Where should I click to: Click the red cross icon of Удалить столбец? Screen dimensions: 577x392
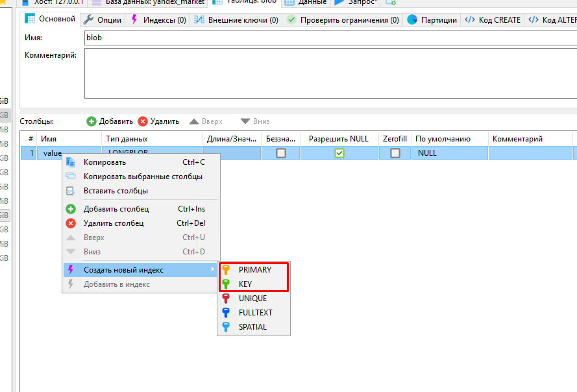click(71, 223)
